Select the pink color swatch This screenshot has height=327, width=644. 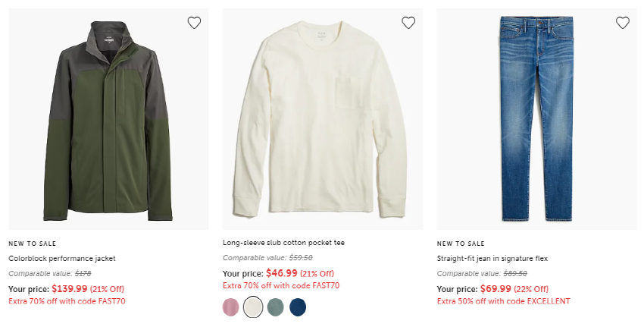(231, 307)
